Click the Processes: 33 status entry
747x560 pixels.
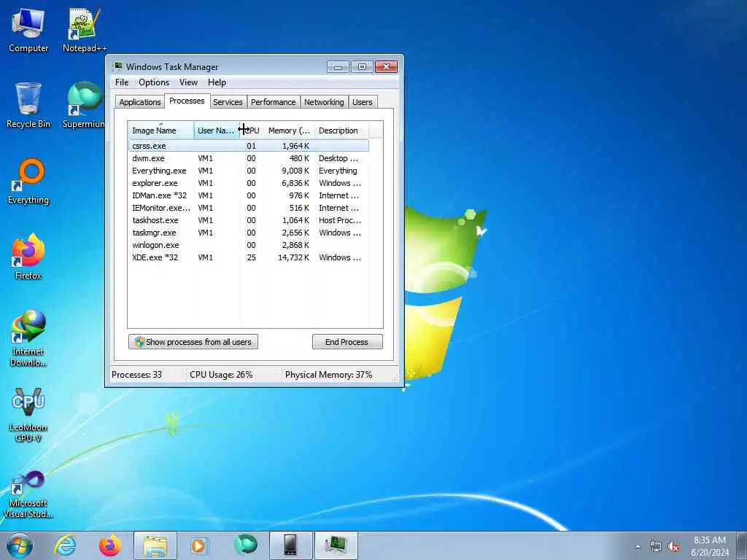tap(136, 375)
